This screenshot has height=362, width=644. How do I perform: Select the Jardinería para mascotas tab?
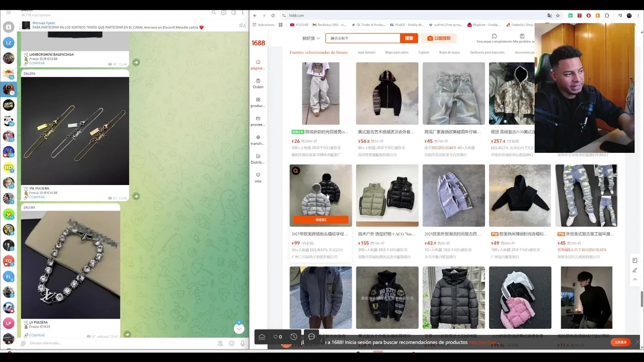(x=487, y=52)
